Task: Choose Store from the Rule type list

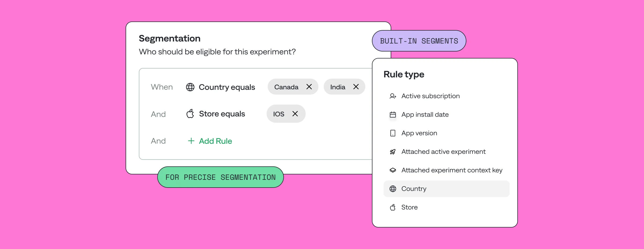Action: point(409,207)
